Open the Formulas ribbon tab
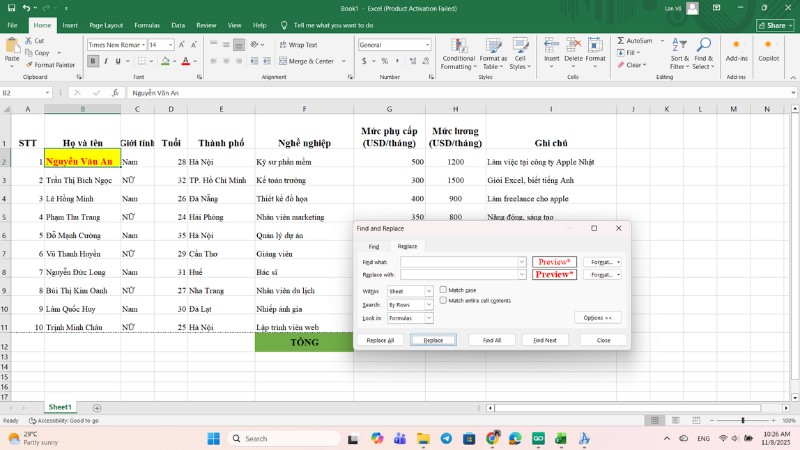This screenshot has width=800, height=450. pos(147,24)
